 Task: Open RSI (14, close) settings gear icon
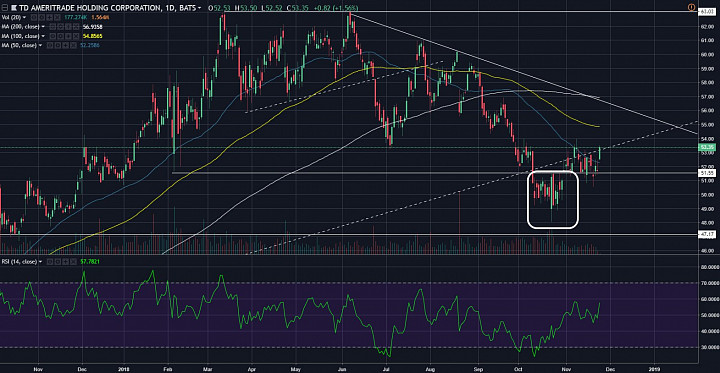tap(57, 261)
